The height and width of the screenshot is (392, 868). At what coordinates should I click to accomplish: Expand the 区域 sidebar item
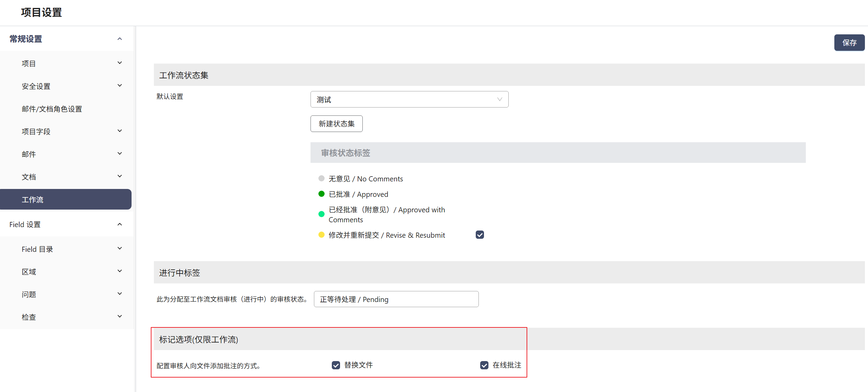(x=120, y=271)
